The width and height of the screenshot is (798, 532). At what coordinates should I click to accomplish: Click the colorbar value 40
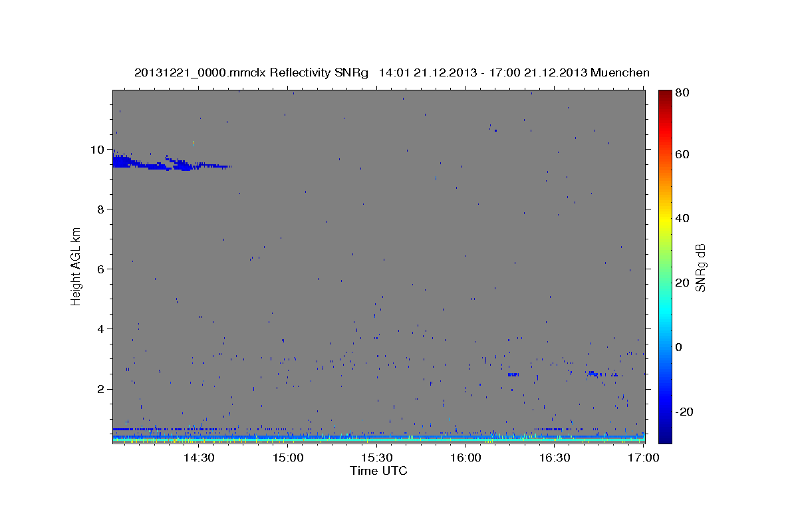(x=682, y=218)
